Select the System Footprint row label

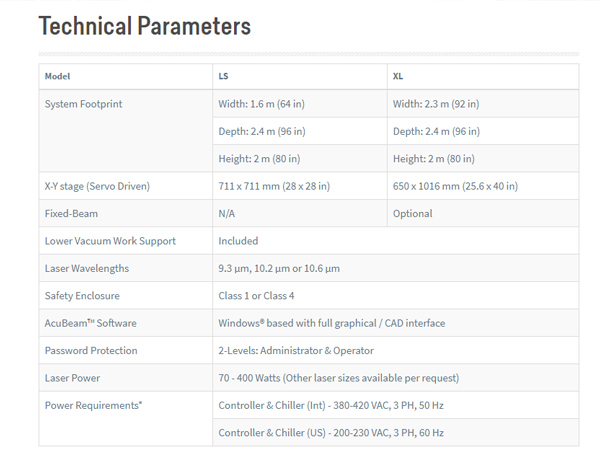pyautogui.click(x=85, y=104)
